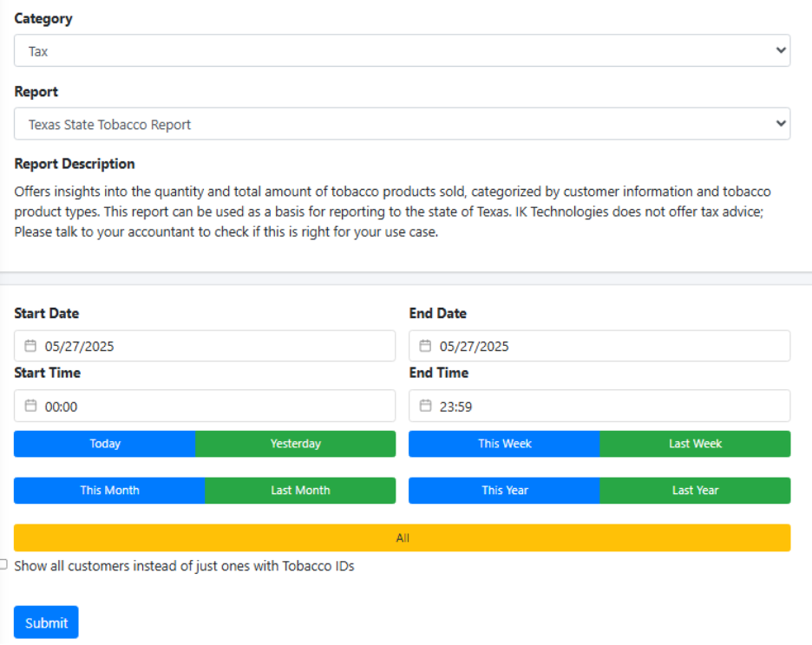Enable Show all customers checkbox
This screenshot has width=812, height=645.
(3, 564)
